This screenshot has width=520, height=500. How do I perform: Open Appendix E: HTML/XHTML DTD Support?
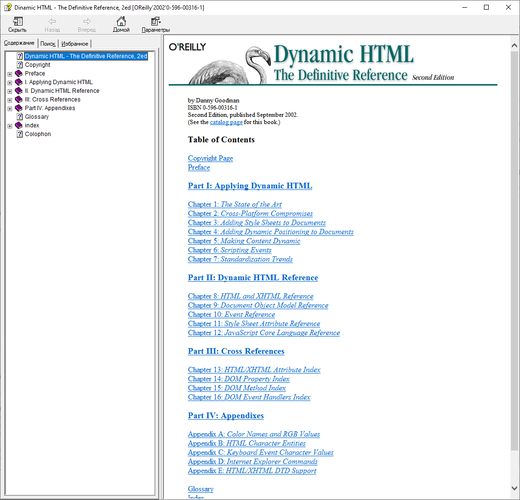(x=252, y=471)
